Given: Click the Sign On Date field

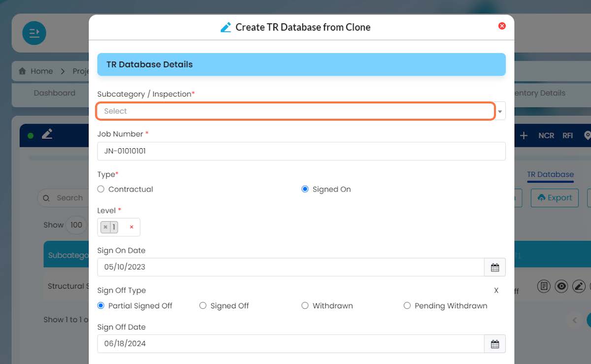Looking at the screenshot, I should (291, 267).
